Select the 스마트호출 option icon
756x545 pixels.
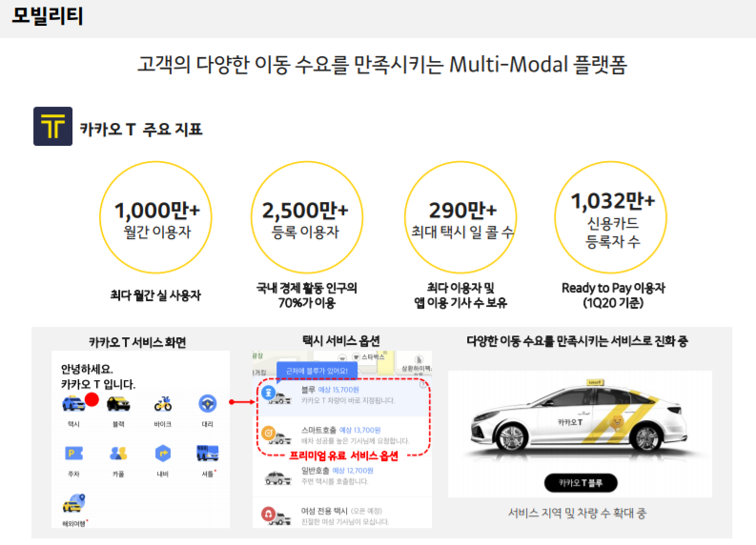coord(276,435)
